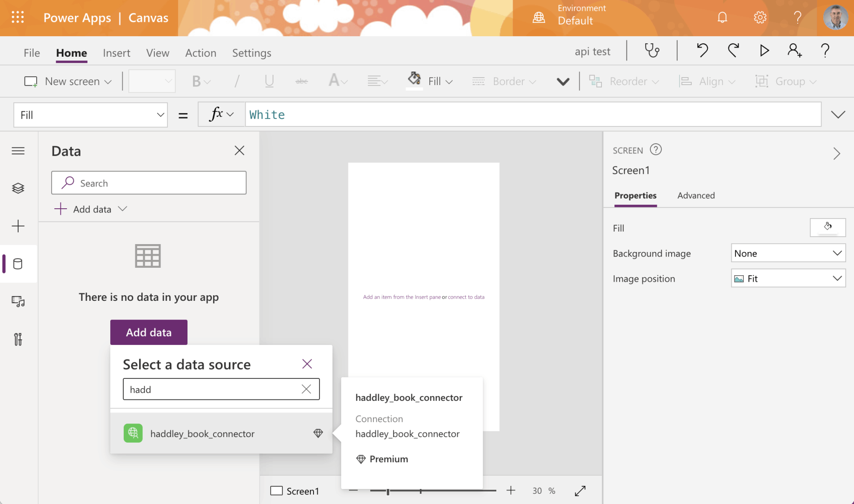This screenshot has width=854, height=504.
Task: Open the app launcher waffle icon
Action: pyautogui.click(x=18, y=18)
